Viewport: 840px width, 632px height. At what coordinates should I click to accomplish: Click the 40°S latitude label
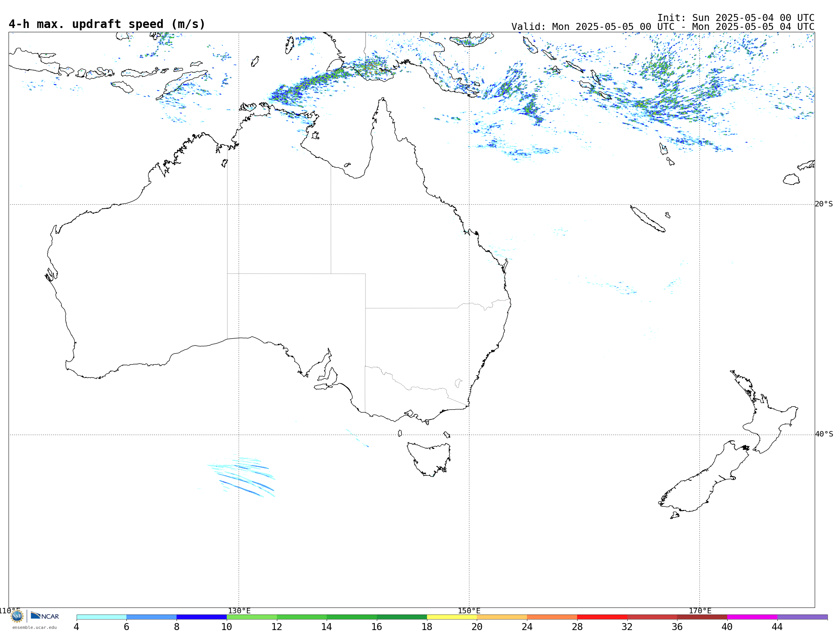click(x=824, y=434)
